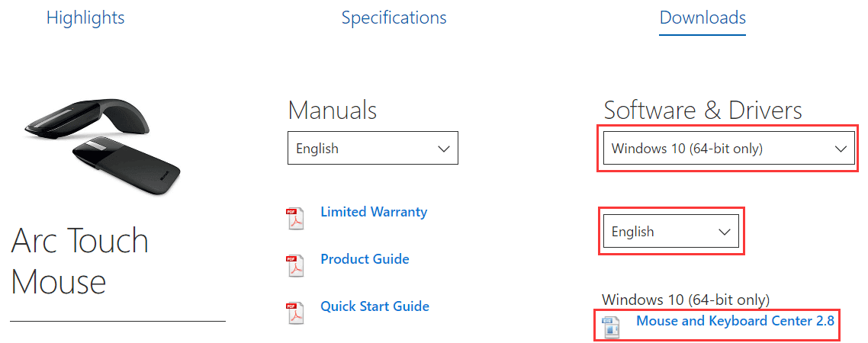Click the chevron arrow on Windows 10 dropdown
868x343 pixels.
tap(841, 149)
